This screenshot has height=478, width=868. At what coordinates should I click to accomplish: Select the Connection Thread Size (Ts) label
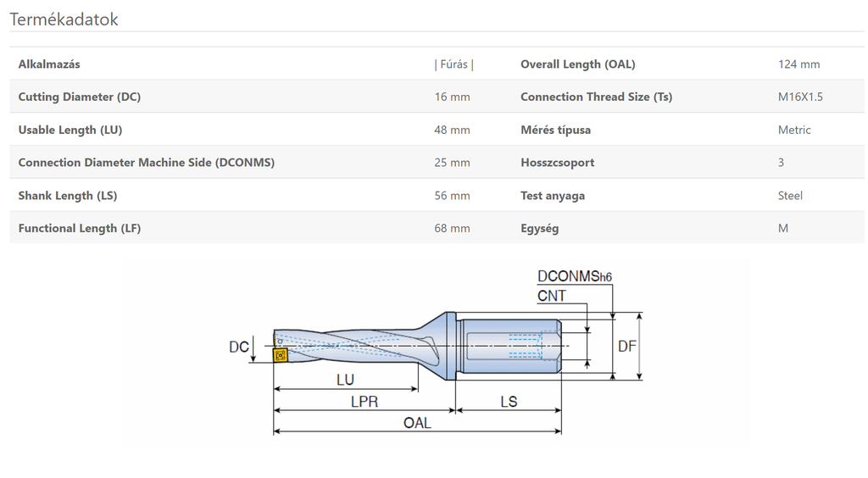[x=596, y=97]
